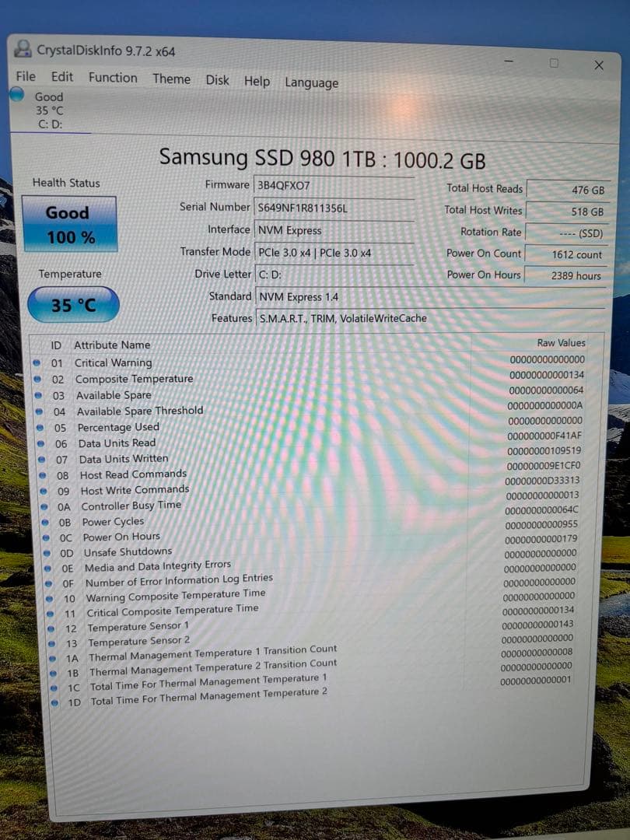The height and width of the screenshot is (840, 630).
Task: Click the Transfer Mode field PCIe 3.0 x4
Action: pyautogui.click(x=334, y=253)
